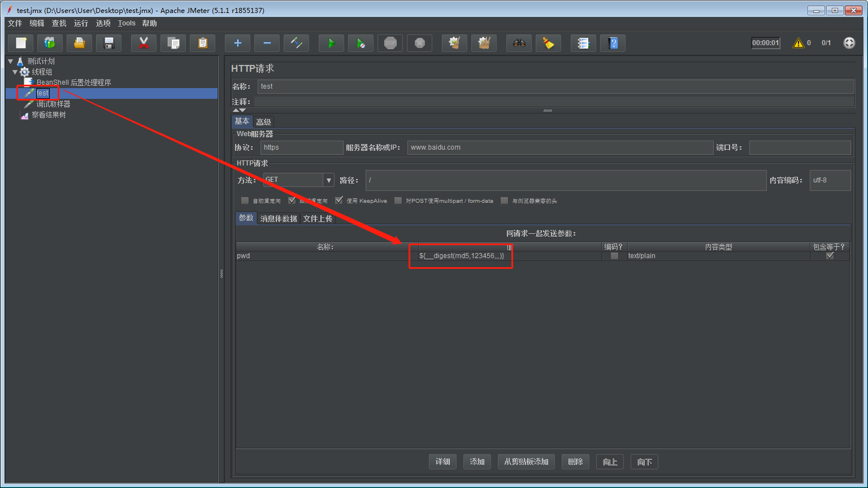Select the 参数 tab
The height and width of the screenshot is (488, 868).
pos(246,218)
